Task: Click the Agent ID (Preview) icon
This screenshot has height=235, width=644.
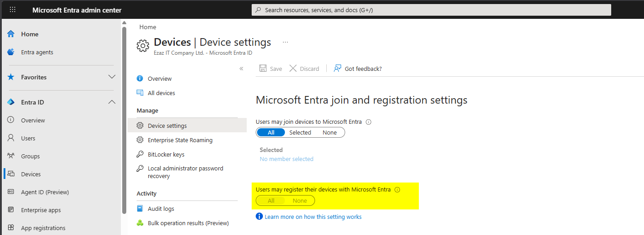Action: pyautogui.click(x=11, y=192)
